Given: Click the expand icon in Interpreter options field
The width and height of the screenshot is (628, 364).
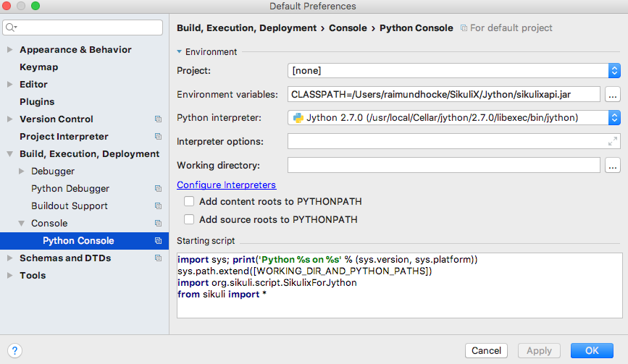Looking at the screenshot, I should 613,142.
